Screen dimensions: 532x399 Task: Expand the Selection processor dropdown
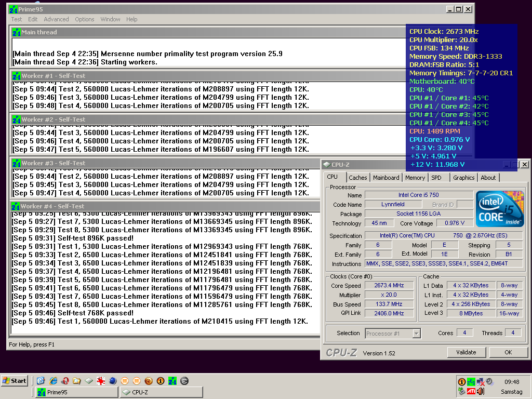click(x=417, y=334)
